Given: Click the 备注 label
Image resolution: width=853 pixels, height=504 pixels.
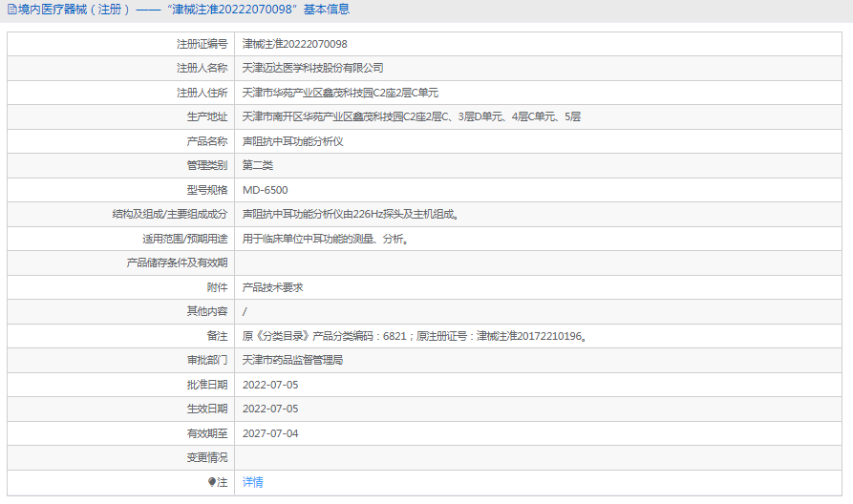Looking at the screenshot, I should coord(217,336).
